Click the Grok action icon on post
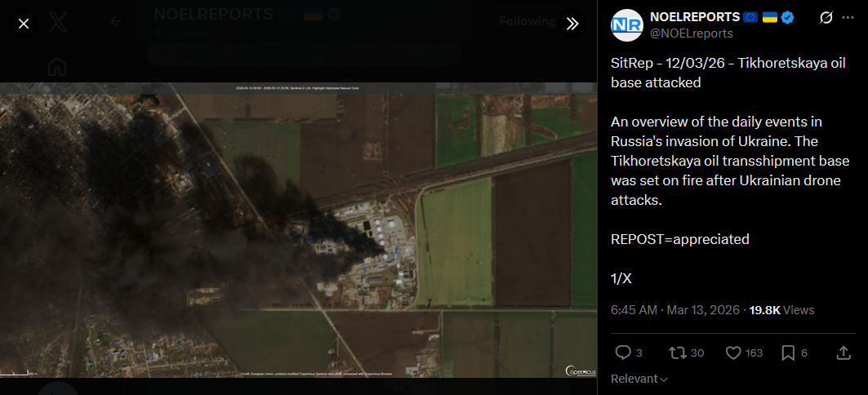This screenshot has width=868, height=395. coord(826,18)
